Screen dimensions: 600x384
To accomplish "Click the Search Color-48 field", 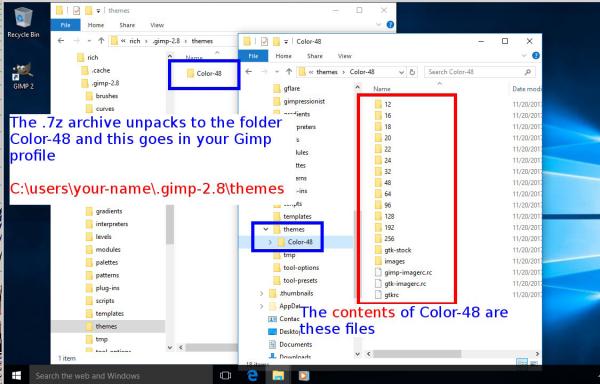I will (x=479, y=72).
